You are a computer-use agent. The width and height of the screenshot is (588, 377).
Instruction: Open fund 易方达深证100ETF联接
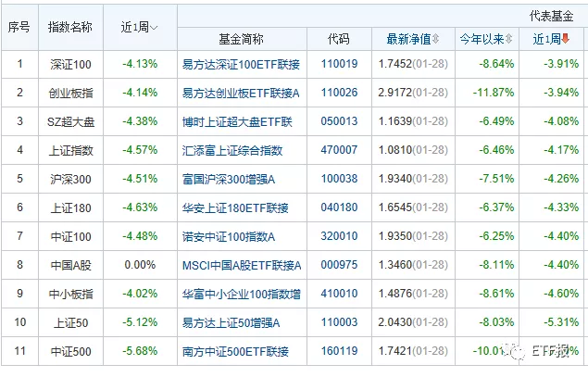[x=241, y=64]
